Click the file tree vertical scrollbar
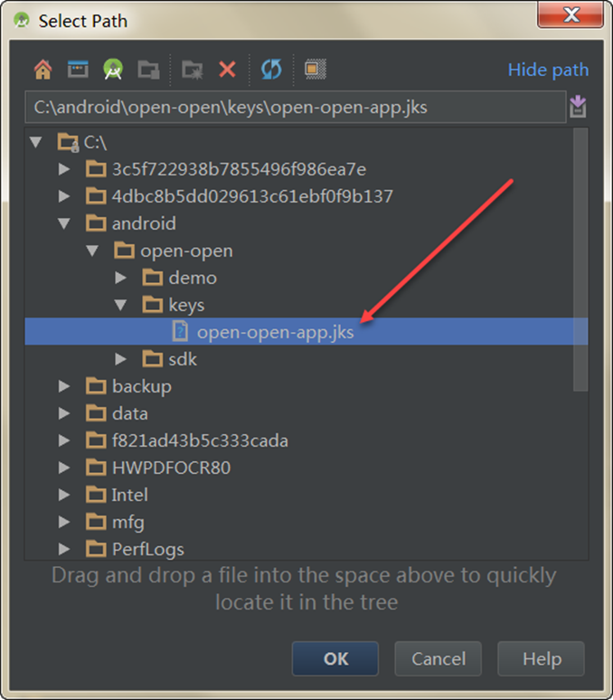 580,260
